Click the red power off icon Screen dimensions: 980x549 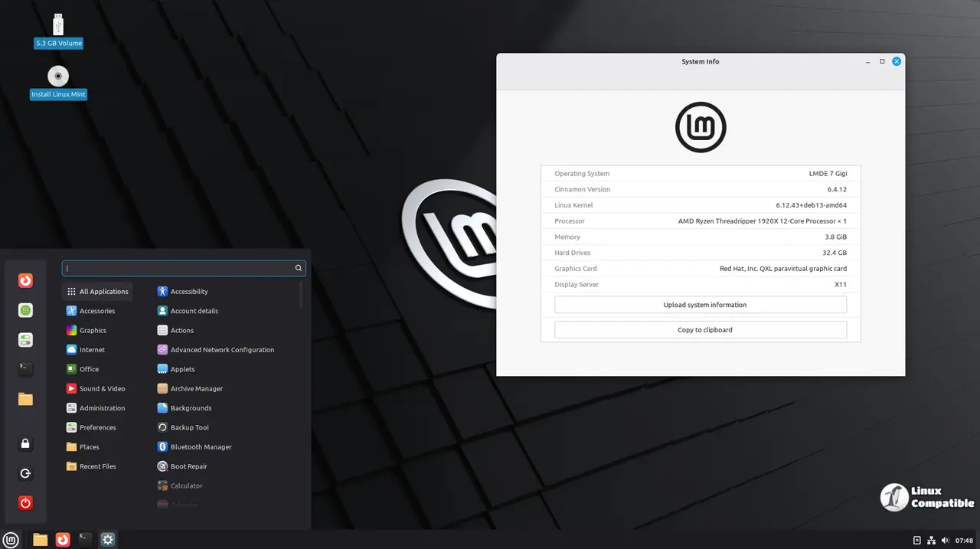(x=25, y=503)
